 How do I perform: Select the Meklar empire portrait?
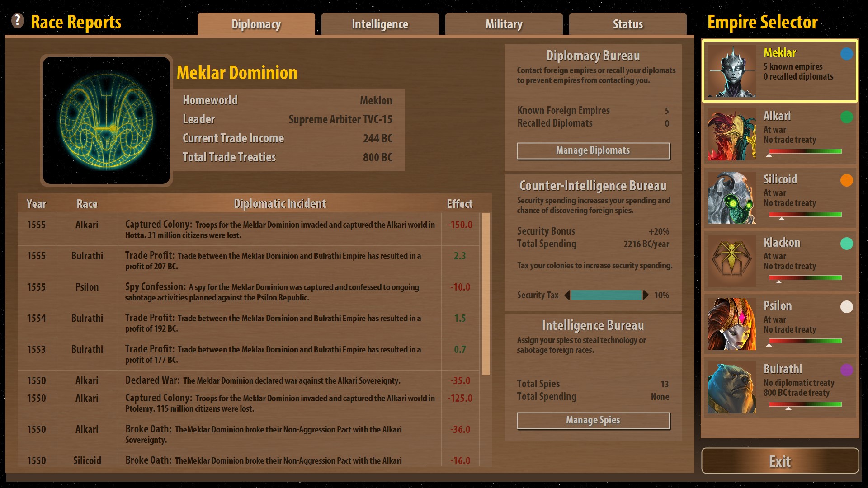coord(731,71)
